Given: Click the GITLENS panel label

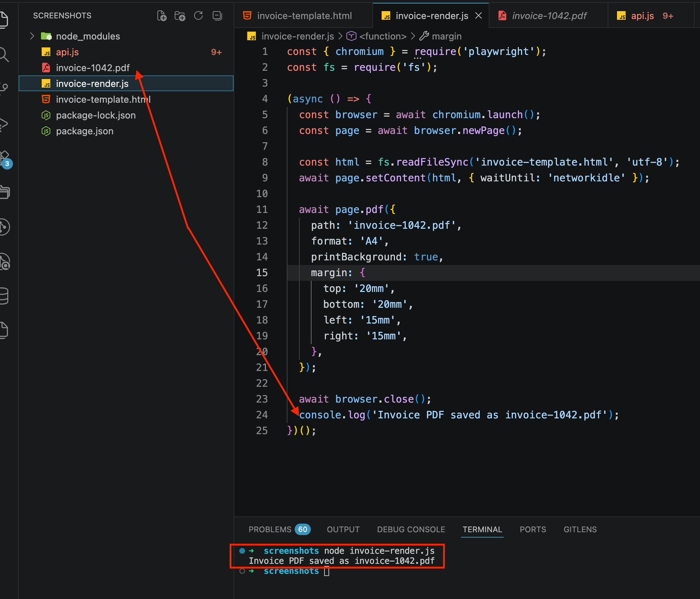Looking at the screenshot, I should 580,529.
